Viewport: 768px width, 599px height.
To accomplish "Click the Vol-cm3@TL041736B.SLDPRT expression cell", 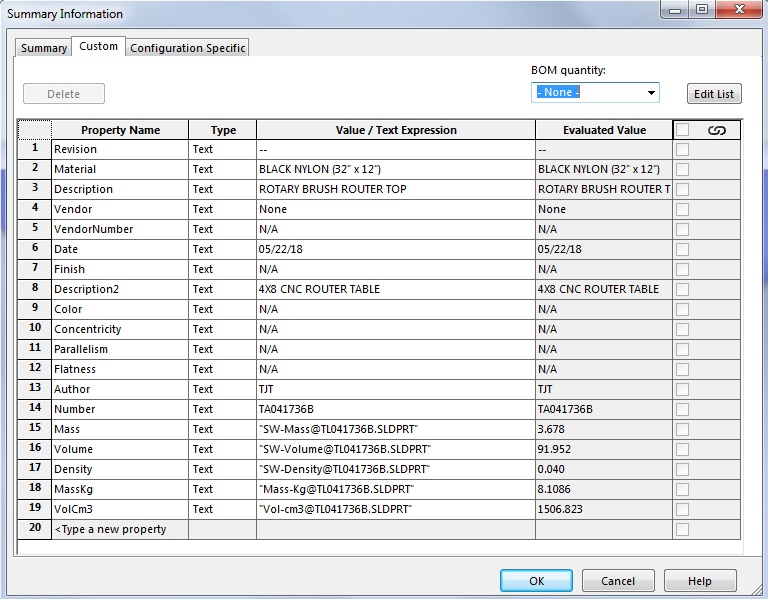I will pyautogui.click(x=396, y=509).
